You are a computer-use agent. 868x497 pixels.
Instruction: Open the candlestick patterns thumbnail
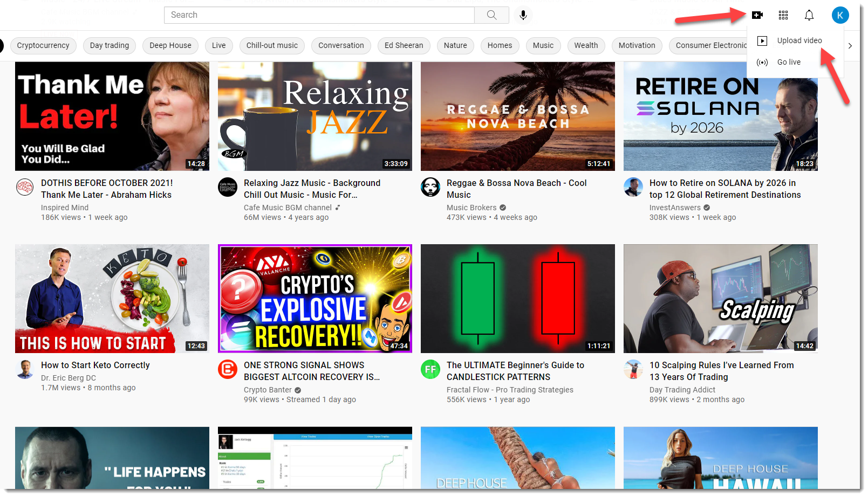pyautogui.click(x=518, y=299)
